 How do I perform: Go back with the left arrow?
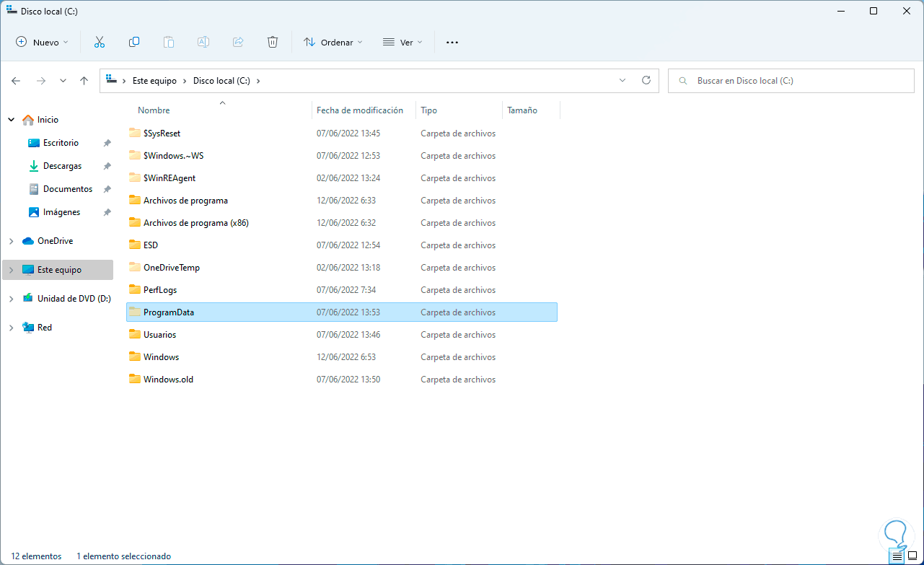tap(16, 81)
